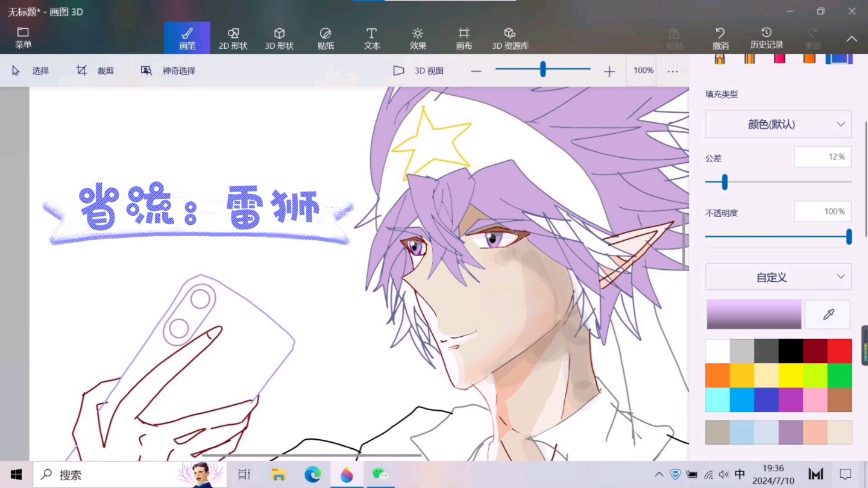Screen dimensions: 868x488
Task: Click the 公差 12% tolerance field
Action: 822,157
